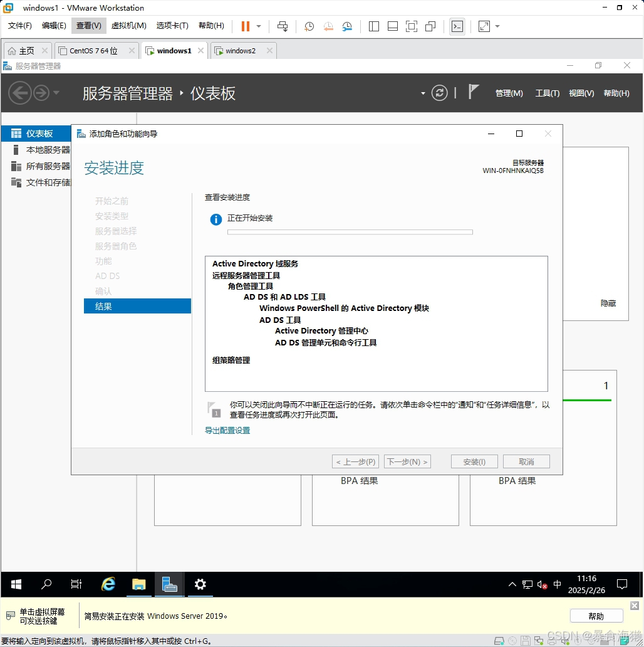Open the 视图(V) menu in Server Manager

click(581, 93)
